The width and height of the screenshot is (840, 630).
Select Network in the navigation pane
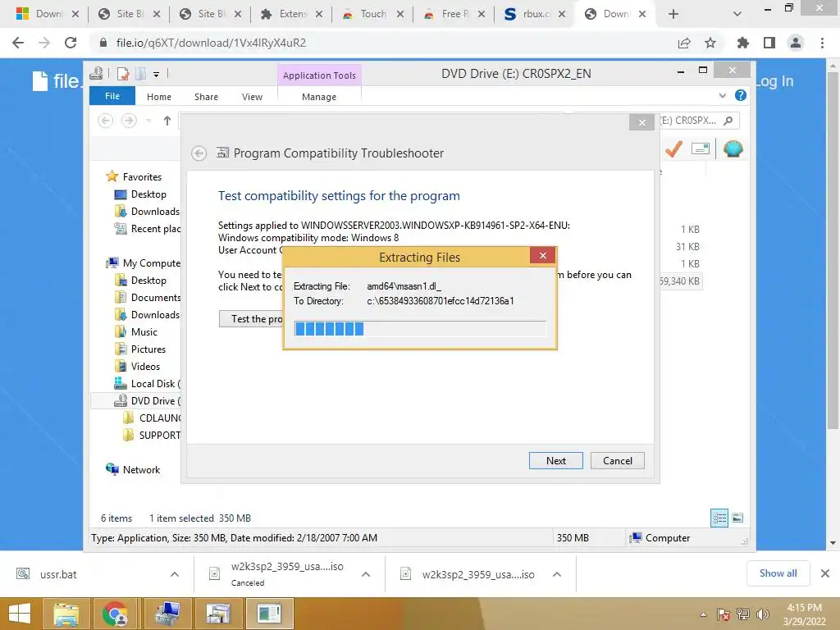pyautogui.click(x=141, y=470)
